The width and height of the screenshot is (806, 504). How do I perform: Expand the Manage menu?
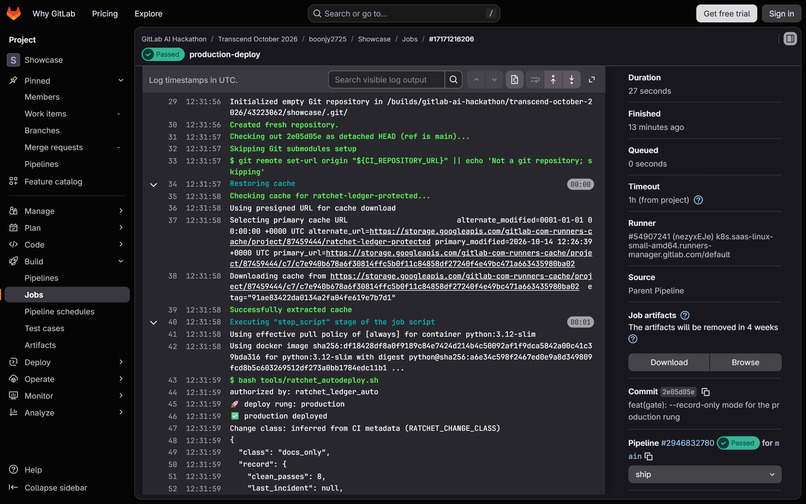[x=121, y=211]
